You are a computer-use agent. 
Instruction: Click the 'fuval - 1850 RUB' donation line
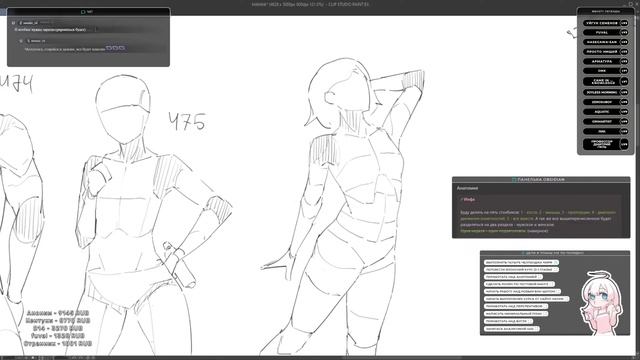[58, 336]
